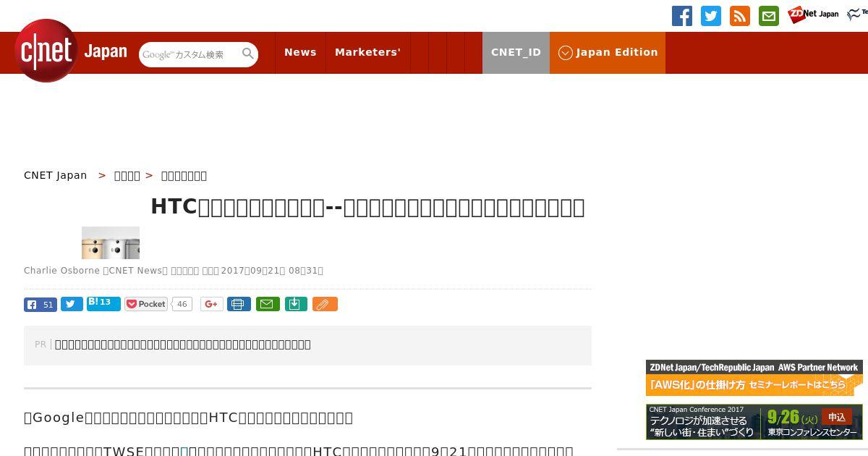This screenshot has height=456, width=868.
Task: Open the orange RSS feed icon
Action: coord(740,16)
